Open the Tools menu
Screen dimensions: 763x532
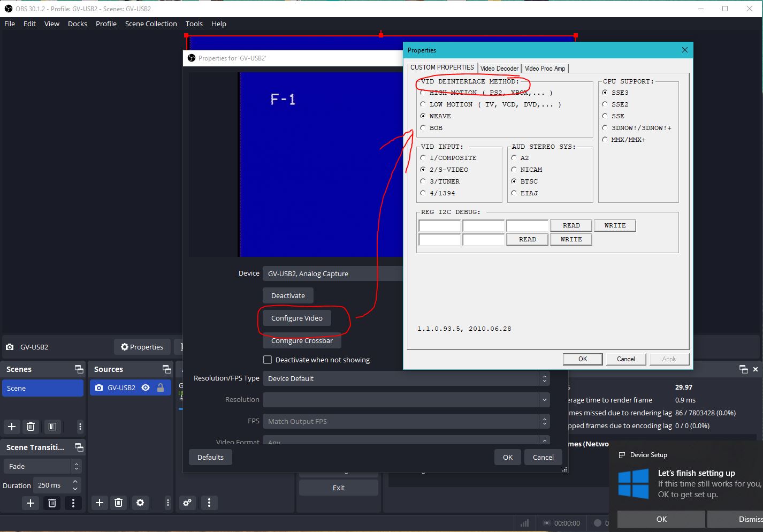(194, 24)
